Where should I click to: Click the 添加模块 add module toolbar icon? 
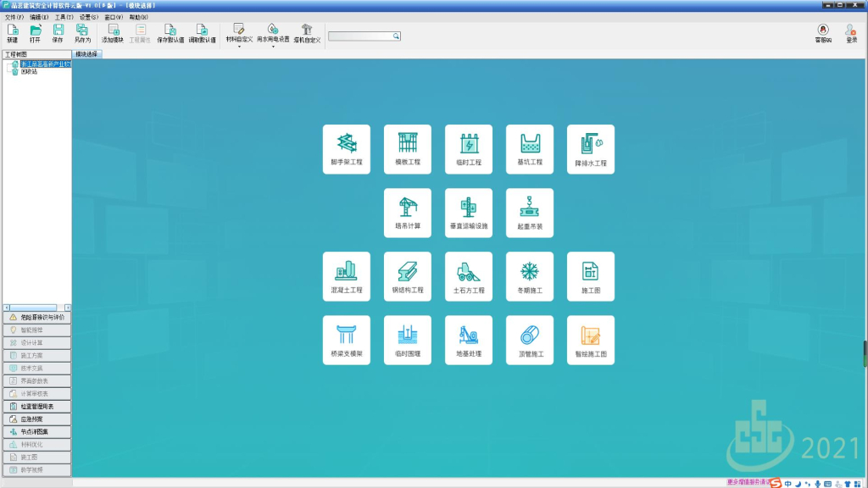(113, 33)
